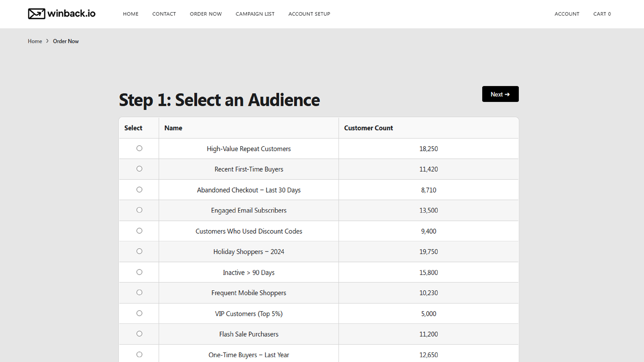Image resolution: width=644 pixels, height=362 pixels.
Task: Select Flash Sale Purchasers audience
Action: click(139, 333)
